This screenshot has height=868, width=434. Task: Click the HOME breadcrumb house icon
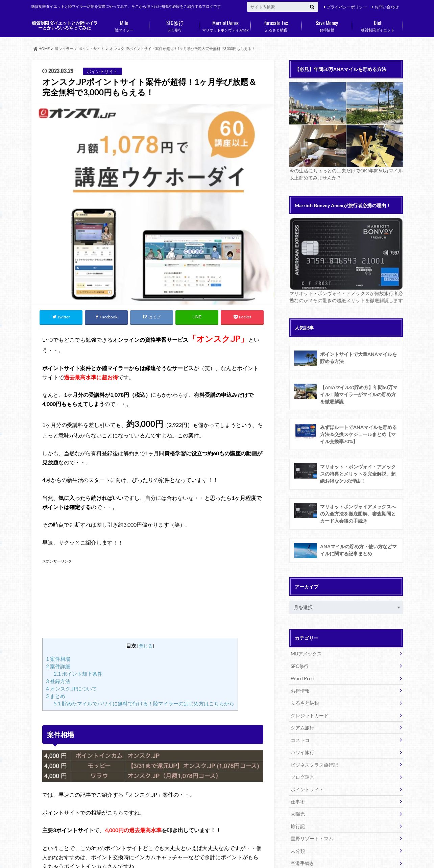pyautogui.click(x=35, y=49)
